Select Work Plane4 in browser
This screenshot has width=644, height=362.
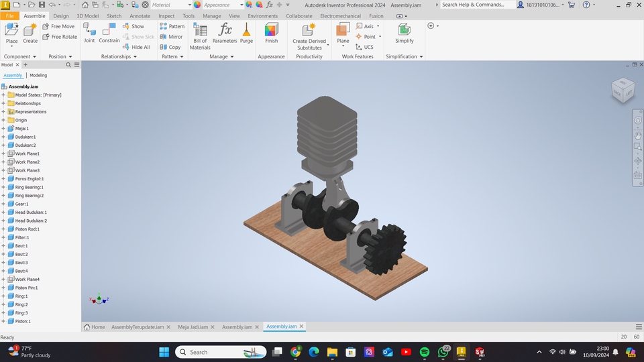click(27, 280)
